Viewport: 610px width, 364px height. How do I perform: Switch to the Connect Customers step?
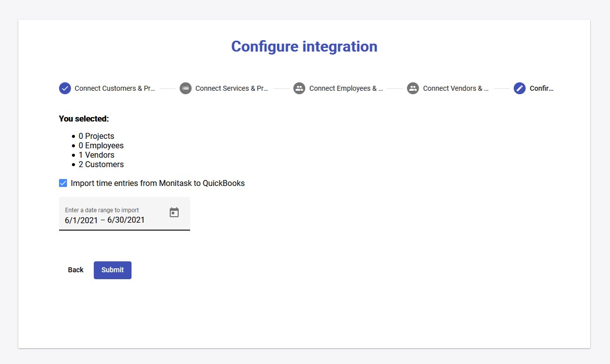pos(114,88)
